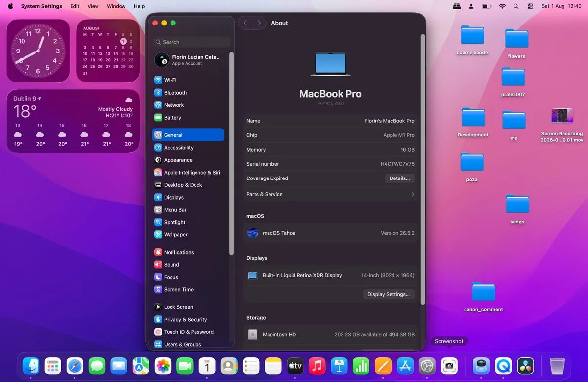Select General in the sidebar
This screenshot has width=588, height=382.
click(x=188, y=135)
